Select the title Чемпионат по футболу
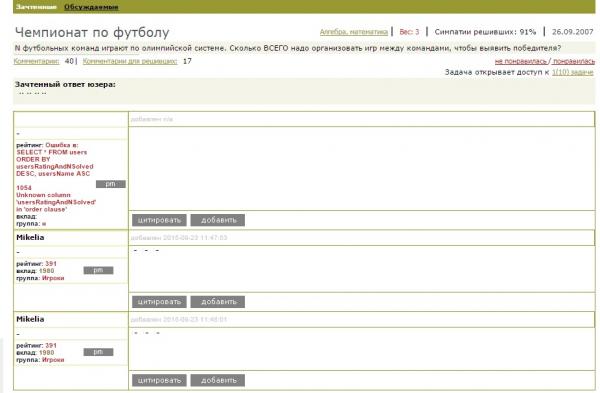Image resolution: width=600 pixels, height=393 pixels. point(92,32)
